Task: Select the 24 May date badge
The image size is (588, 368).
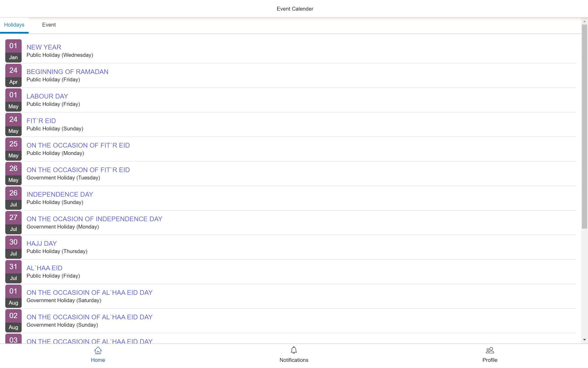Action: pos(14,124)
